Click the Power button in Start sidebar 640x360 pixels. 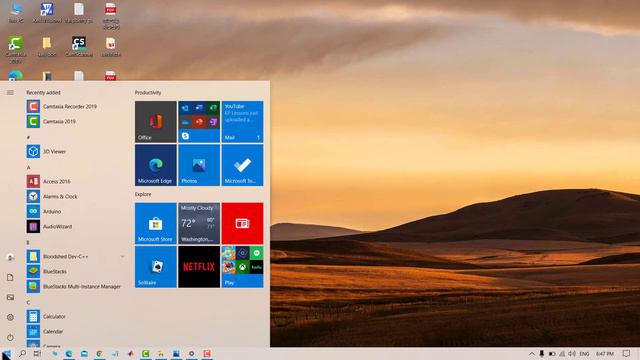[x=10, y=337]
